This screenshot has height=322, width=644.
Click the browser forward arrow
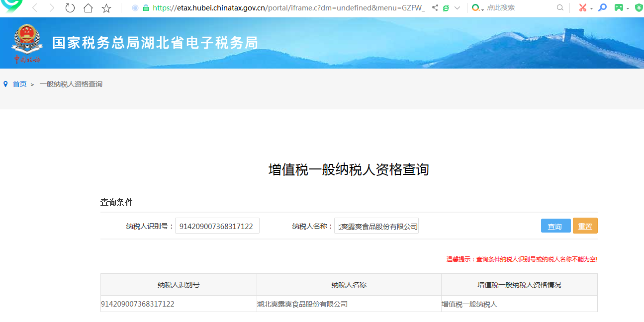coord(52,8)
